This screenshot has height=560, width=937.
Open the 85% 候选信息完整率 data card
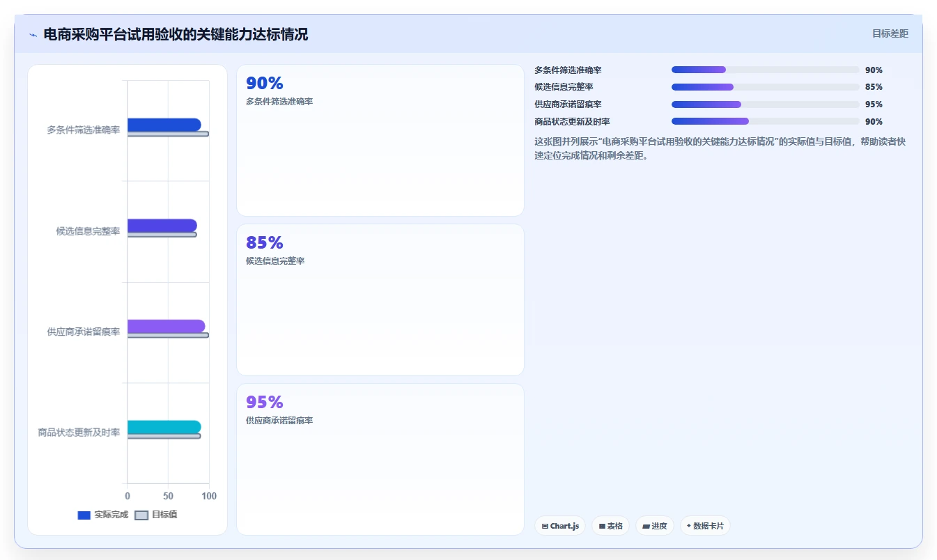[x=380, y=300]
